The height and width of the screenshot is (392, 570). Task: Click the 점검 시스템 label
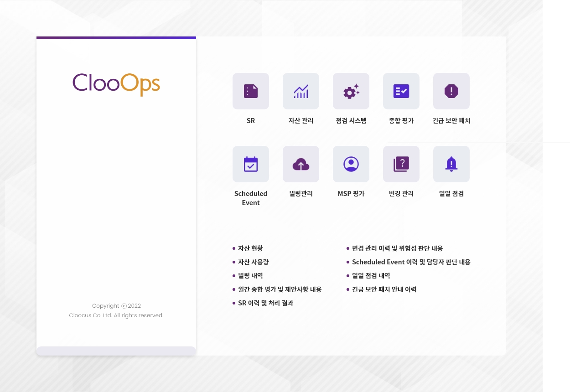[x=351, y=121]
